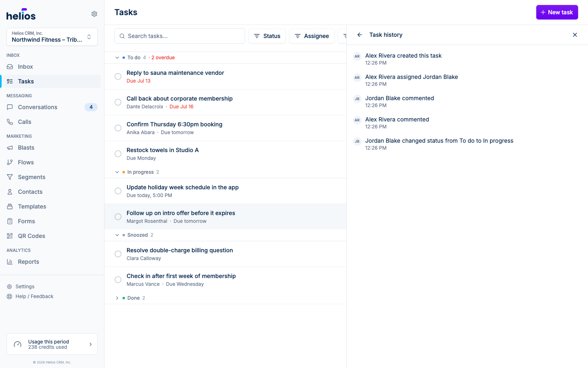Click the Helios logo
588x368 pixels.
pyautogui.click(x=21, y=14)
